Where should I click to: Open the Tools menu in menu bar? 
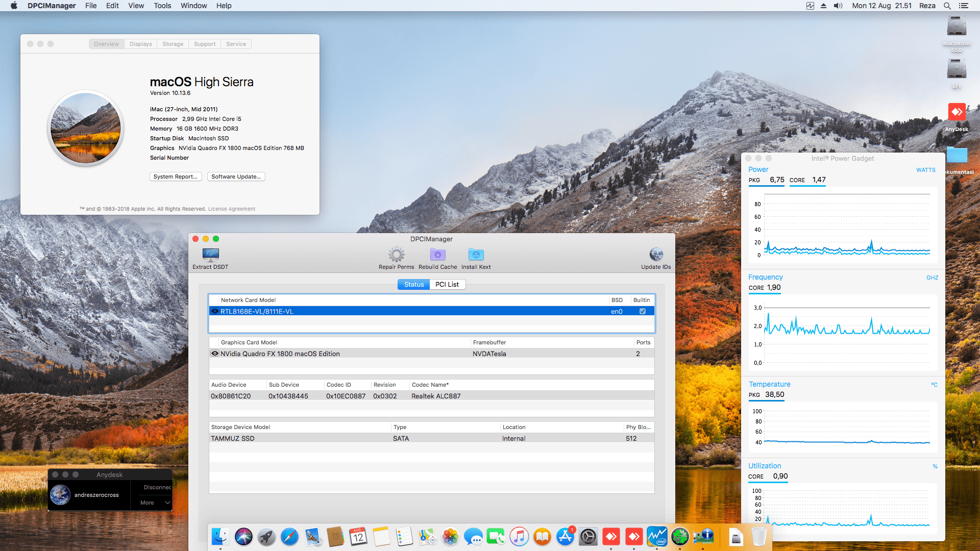tap(162, 6)
